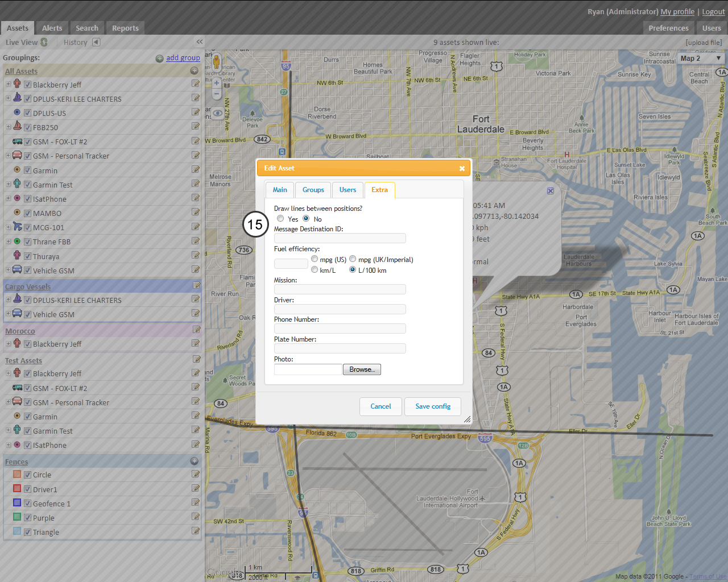
Task: Choose the mpg (US) fuel efficiency option
Action: tap(315, 259)
